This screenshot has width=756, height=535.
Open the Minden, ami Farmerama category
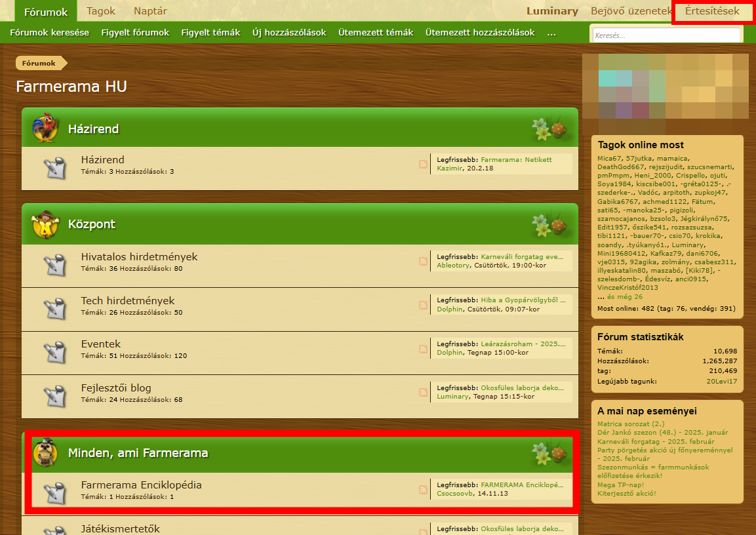[x=138, y=452]
